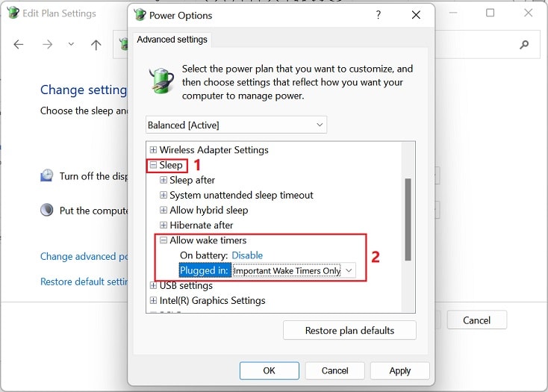Click the Turn off the display monitor icon
Screen dimensions: 548x392
(x=46, y=175)
